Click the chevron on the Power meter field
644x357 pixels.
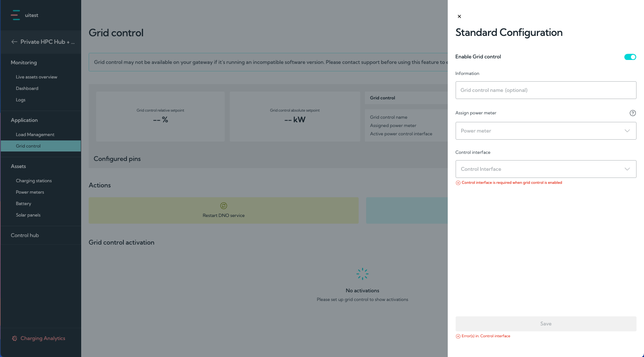tap(627, 131)
